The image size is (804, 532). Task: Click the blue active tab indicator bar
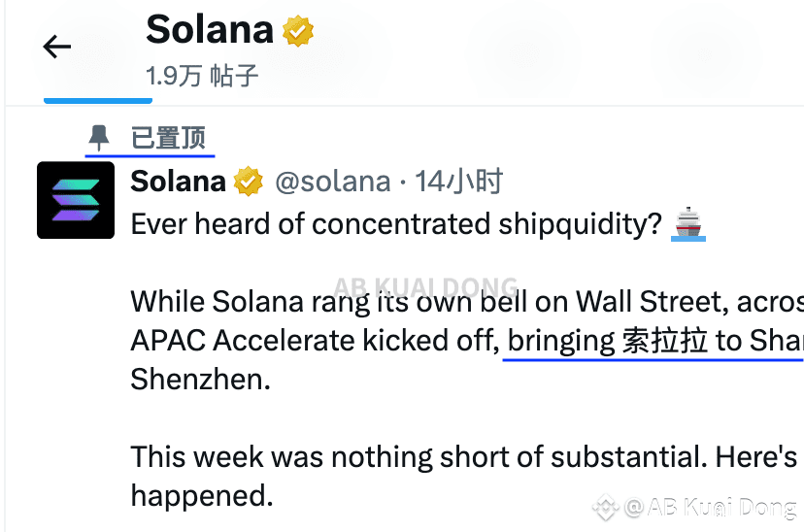pyautogui.click(x=98, y=99)
